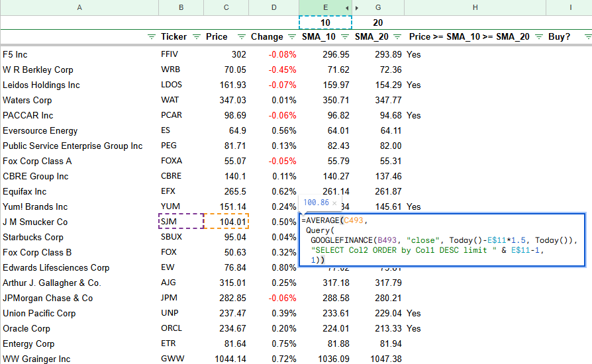Select Oracle SMA_20 value 213.33

pyautogui.click(x=378, y=328)
